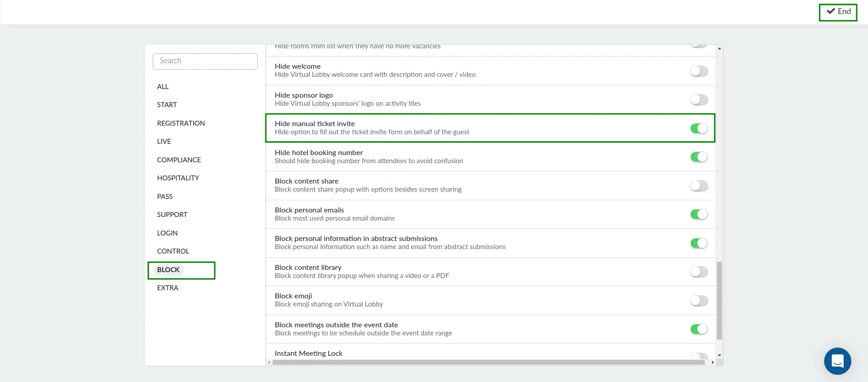Click the scroll left arrow
The image size is (868, 382).
tap(269, 362)
